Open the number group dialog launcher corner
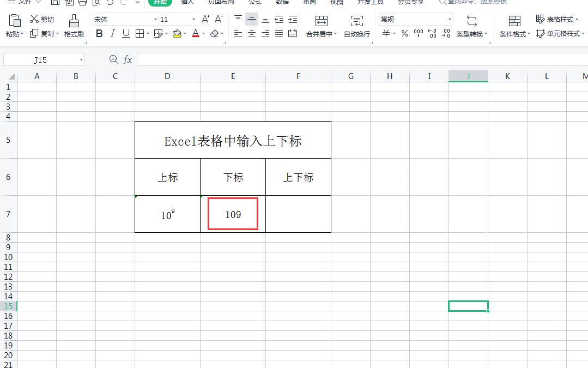Viewport: 588px width, 368px height. point(489,43)
